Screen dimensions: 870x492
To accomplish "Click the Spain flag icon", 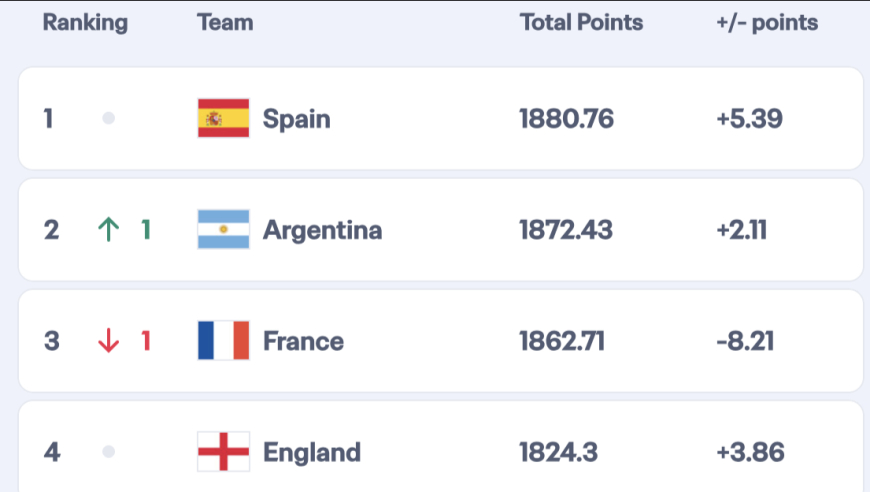I will (x=223, y=119).
